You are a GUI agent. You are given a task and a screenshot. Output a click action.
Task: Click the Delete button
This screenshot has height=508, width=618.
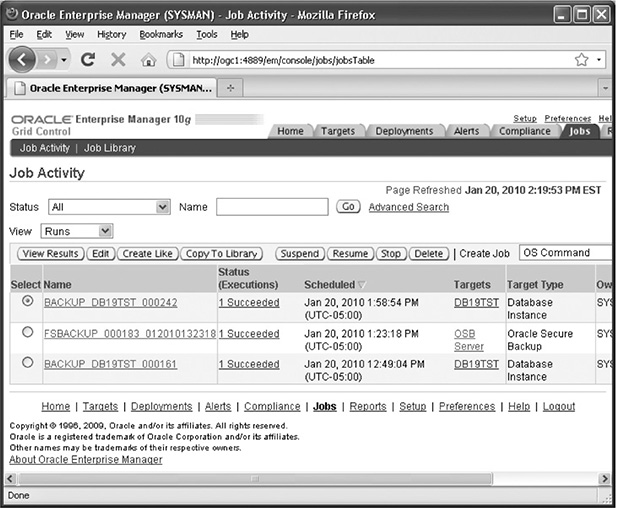point(428,253)
